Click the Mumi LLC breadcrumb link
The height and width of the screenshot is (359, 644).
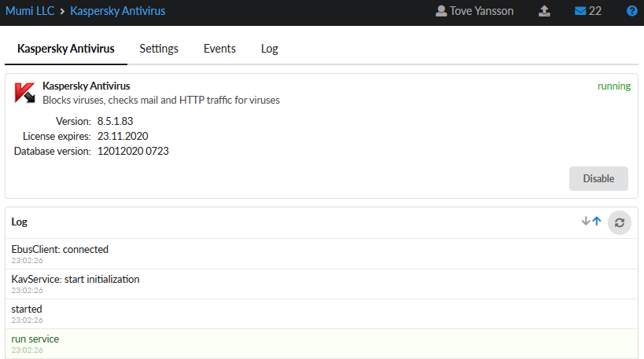28,12
